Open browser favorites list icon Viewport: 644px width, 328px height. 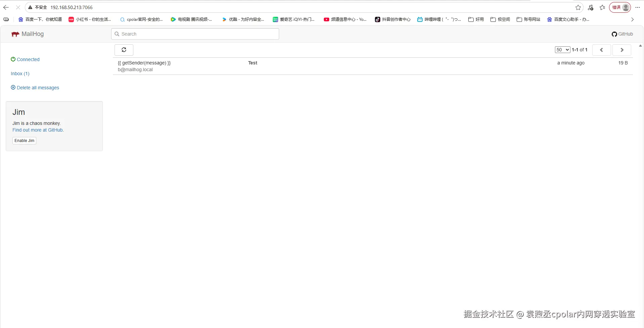click(603, 7)
